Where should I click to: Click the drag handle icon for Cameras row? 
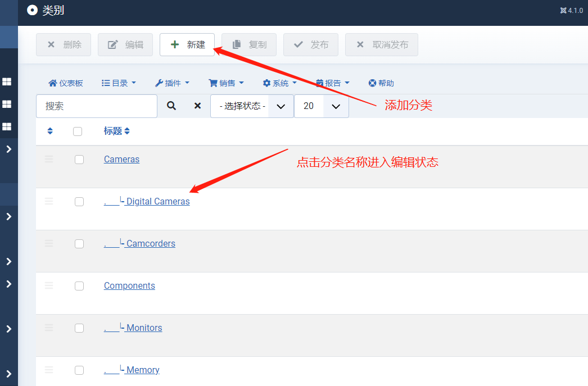[x=49, y=160]
